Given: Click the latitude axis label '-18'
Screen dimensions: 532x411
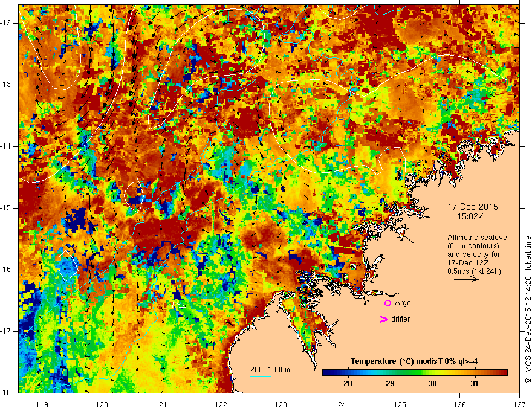Looking at the screenshot, I should 6,393.
